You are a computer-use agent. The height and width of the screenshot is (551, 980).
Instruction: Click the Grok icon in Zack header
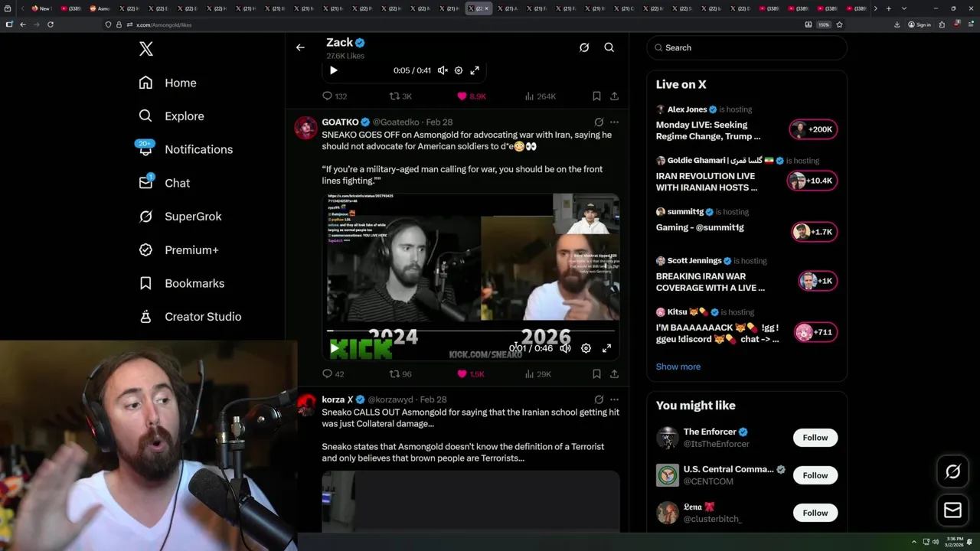click(584, 47)
